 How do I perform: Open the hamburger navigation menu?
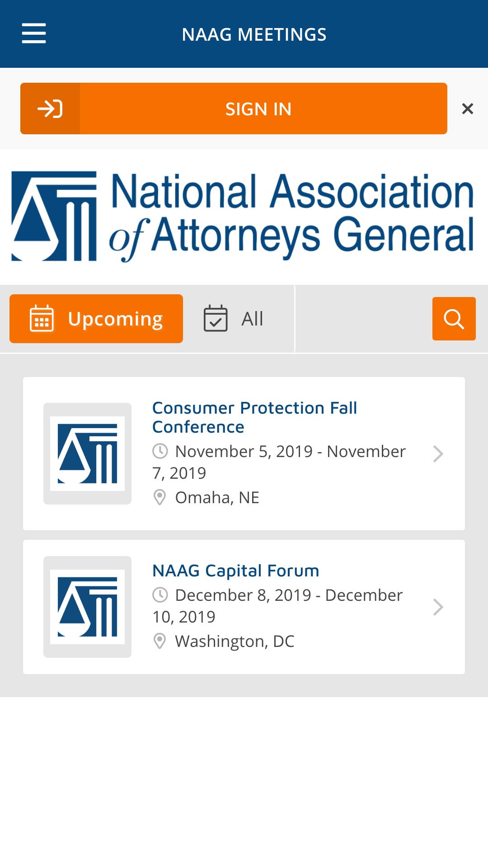click(x=34, y=34)
